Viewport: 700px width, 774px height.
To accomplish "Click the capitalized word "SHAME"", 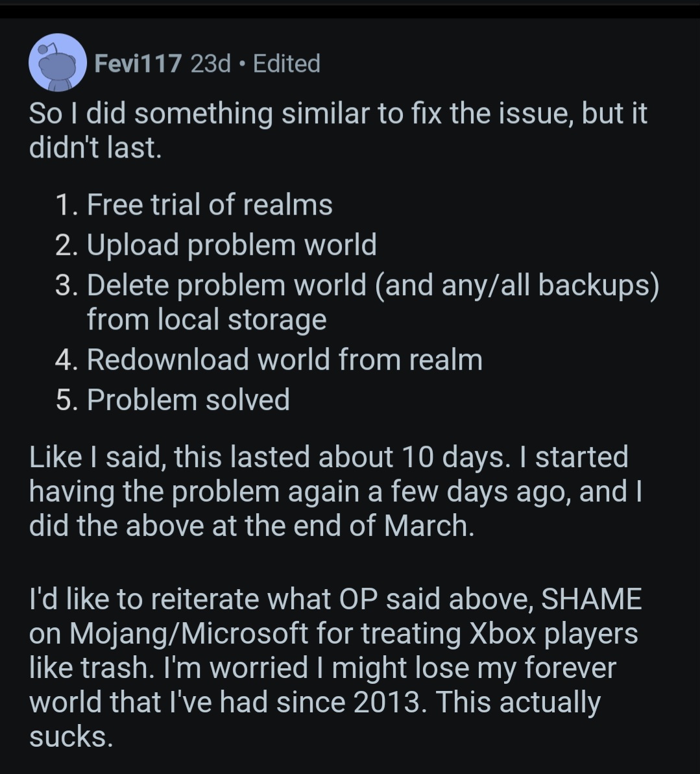I will pyautogui.click(x=591, y=599).
